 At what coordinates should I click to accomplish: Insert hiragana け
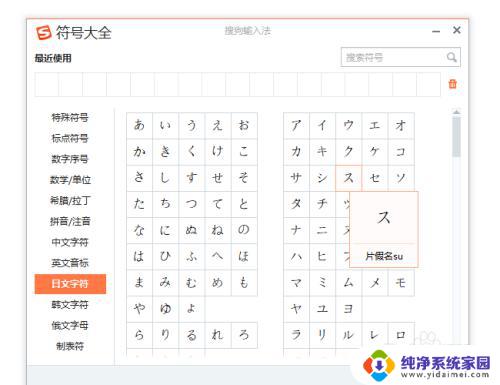pyautogui.click(x=218, y=152)
